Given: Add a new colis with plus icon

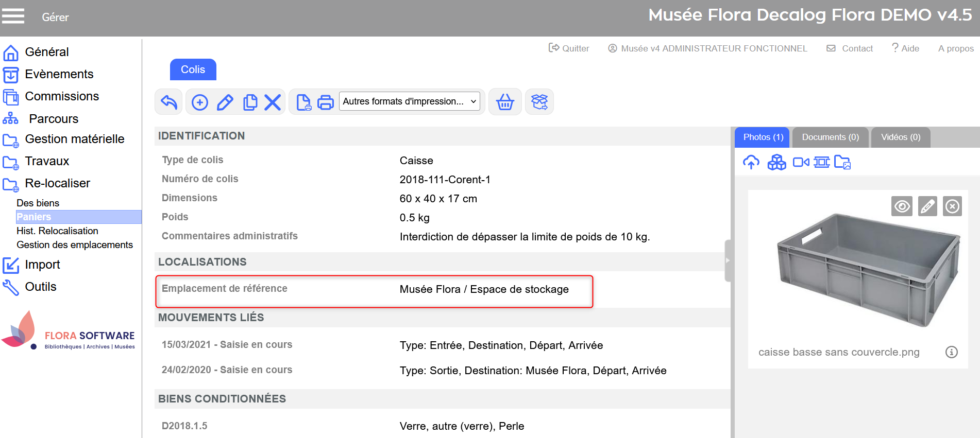Looking at the screenshot, I should point(200,102).
